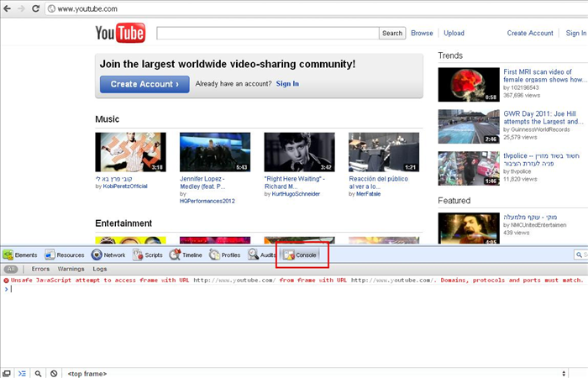588x378 pixels.
Task: Filter console messages by Warnings
Action: click(x=71, y=269)
